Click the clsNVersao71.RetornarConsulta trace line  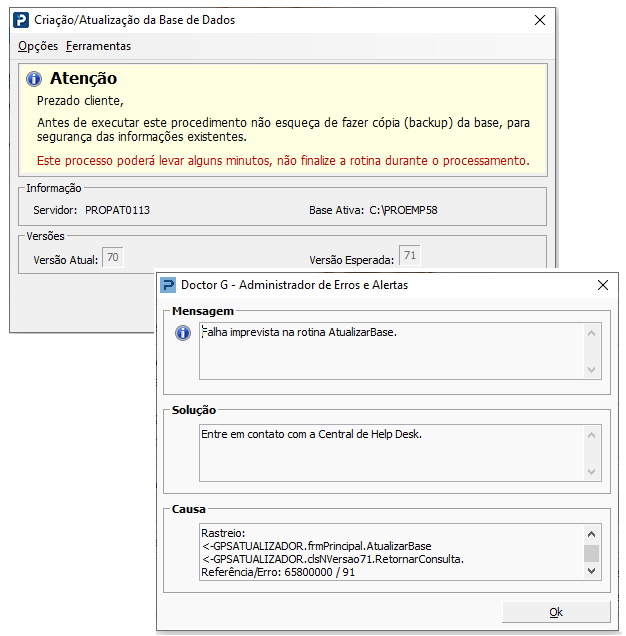(x=333, y=559)
